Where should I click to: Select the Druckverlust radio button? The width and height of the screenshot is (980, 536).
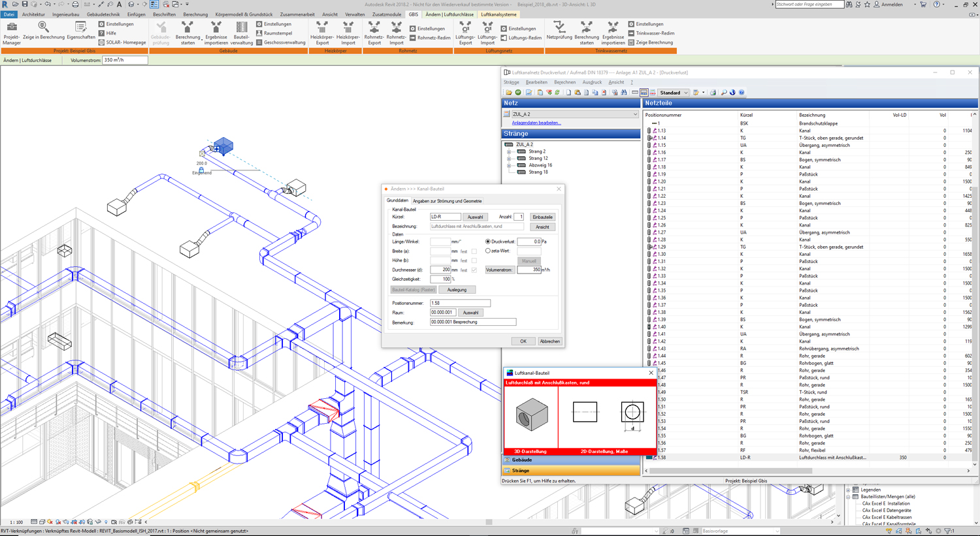(x=488, y=242)
